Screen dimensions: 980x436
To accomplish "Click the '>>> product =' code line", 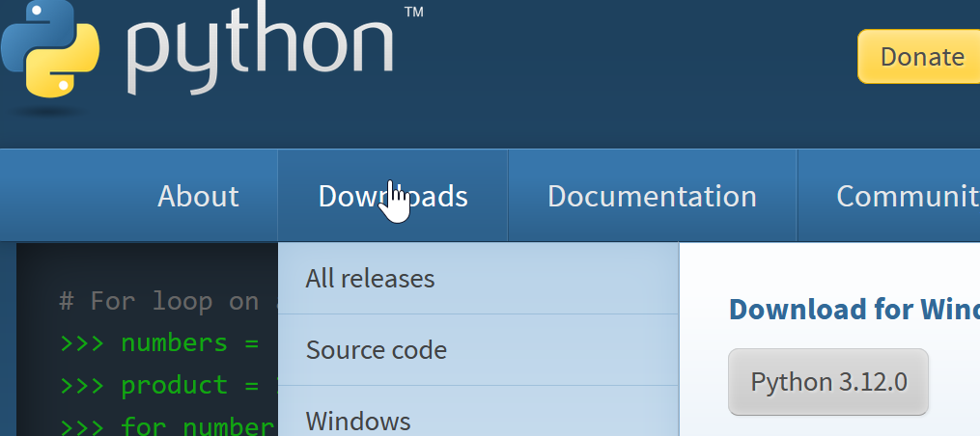I will (158, 385).
